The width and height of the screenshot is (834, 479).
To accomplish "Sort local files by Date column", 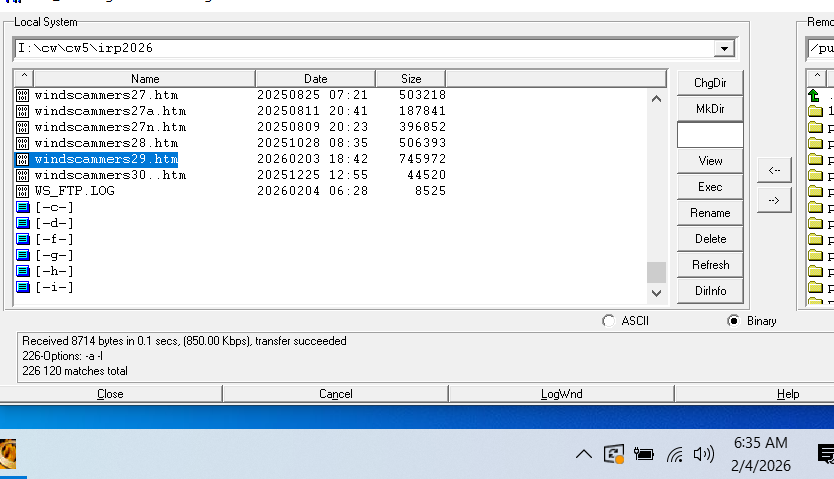I will click(315, 78).
